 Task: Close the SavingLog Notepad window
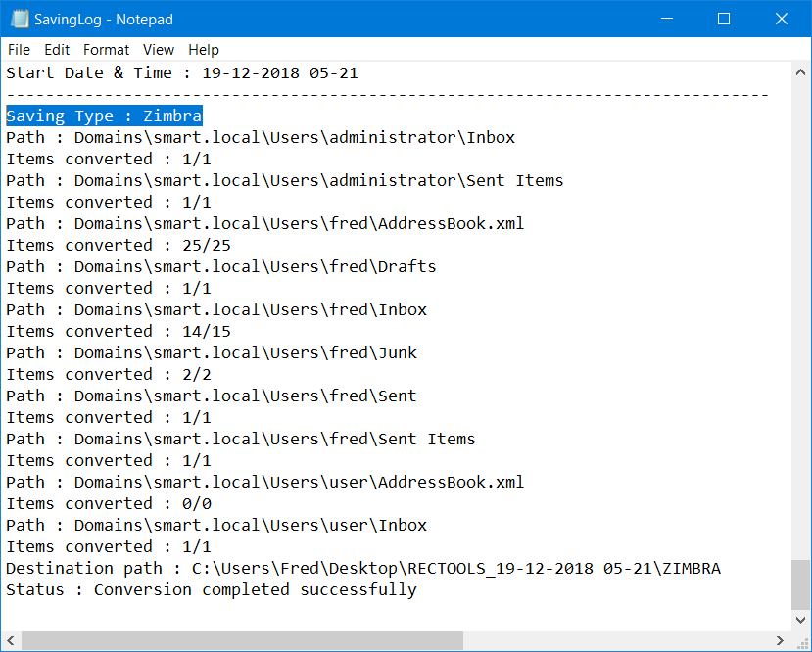tap(782, 19)
